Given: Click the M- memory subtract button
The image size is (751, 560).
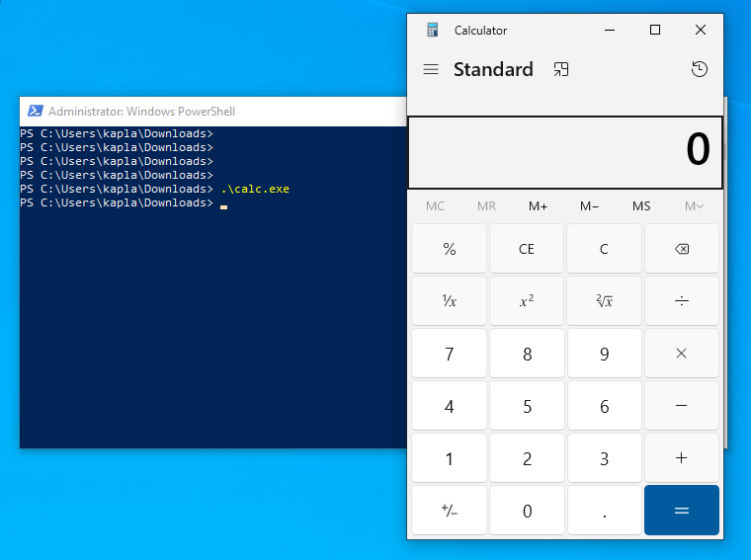Looking at the screenshot, I should click(589, 206).
